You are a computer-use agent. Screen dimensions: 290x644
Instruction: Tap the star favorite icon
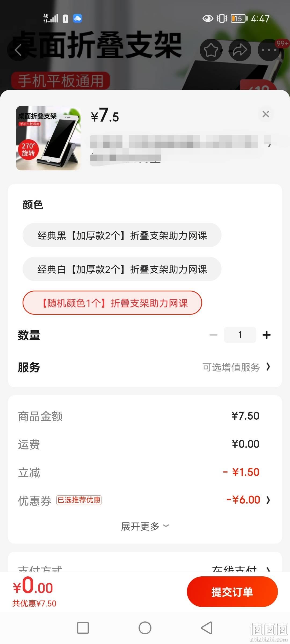pyautogui.click(x=211, y=50)
